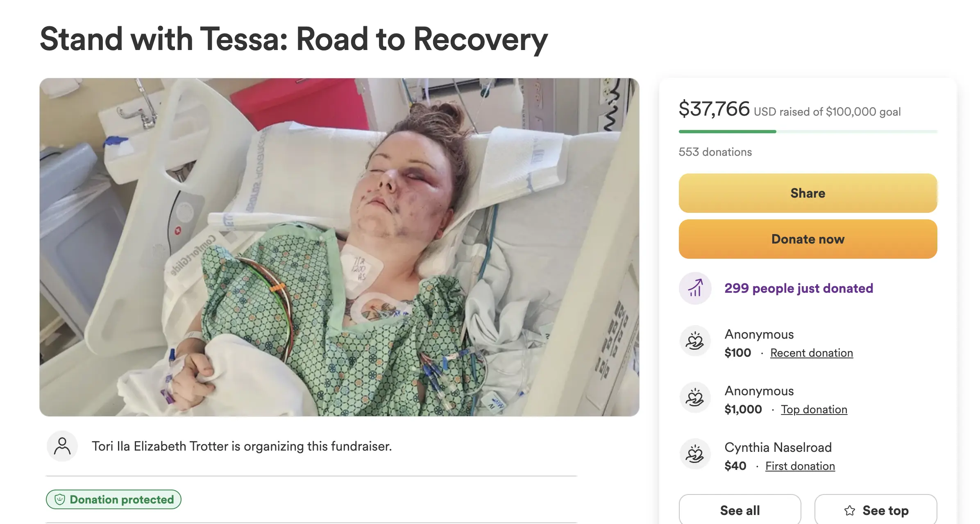Click the shield icon in Donation protected badge
The height and width of the screenshot is (524, 980).
click(61, 499)
